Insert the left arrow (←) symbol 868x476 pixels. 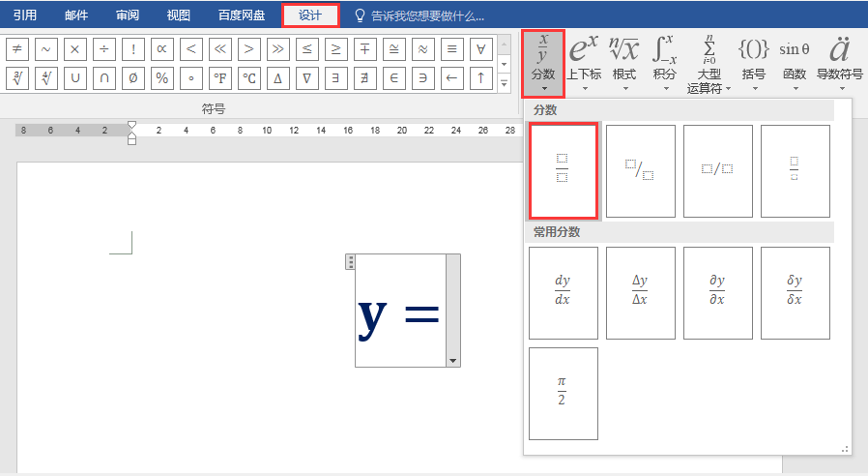[451, 78]
